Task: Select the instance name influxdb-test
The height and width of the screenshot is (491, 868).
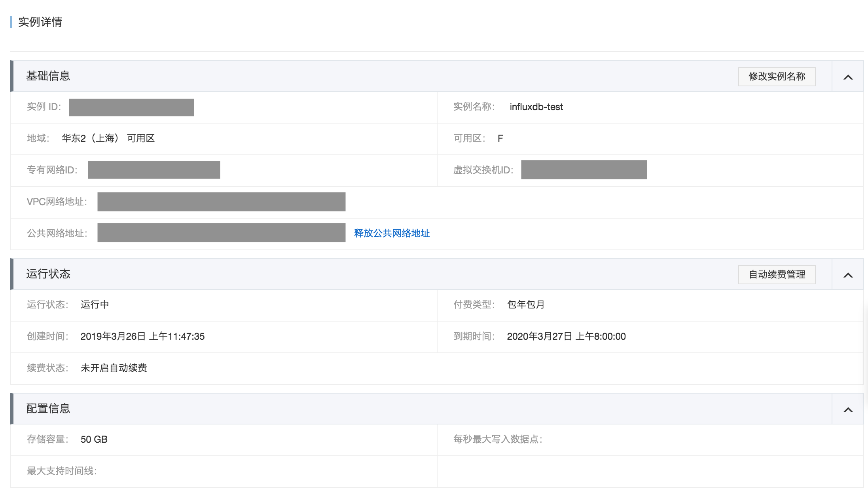Action: pyautogui.click(x=536, y=107)
